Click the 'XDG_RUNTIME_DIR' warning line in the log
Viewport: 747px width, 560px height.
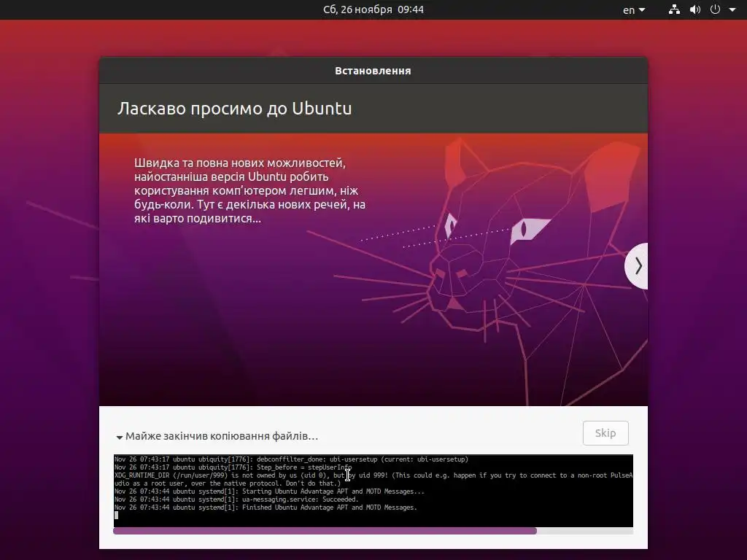(373, 475)
